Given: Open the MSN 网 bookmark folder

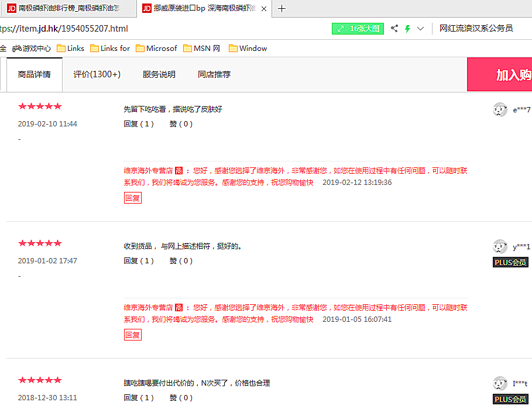Looking at the screenshot, I should 202,49.
